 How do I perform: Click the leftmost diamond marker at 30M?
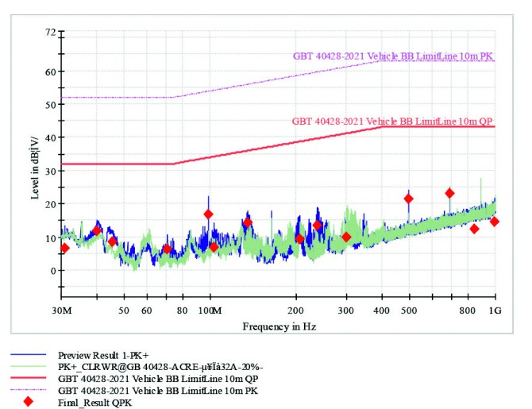[x=64, y=249]
